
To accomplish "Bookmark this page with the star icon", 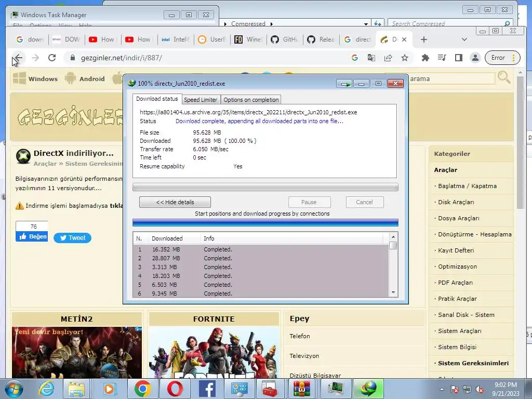I will (404, 58).
